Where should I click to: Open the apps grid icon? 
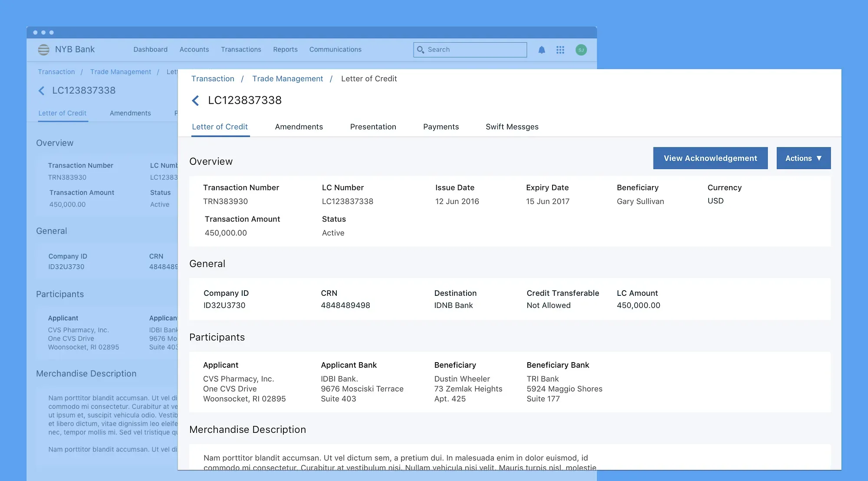click(x=560, y=50)
